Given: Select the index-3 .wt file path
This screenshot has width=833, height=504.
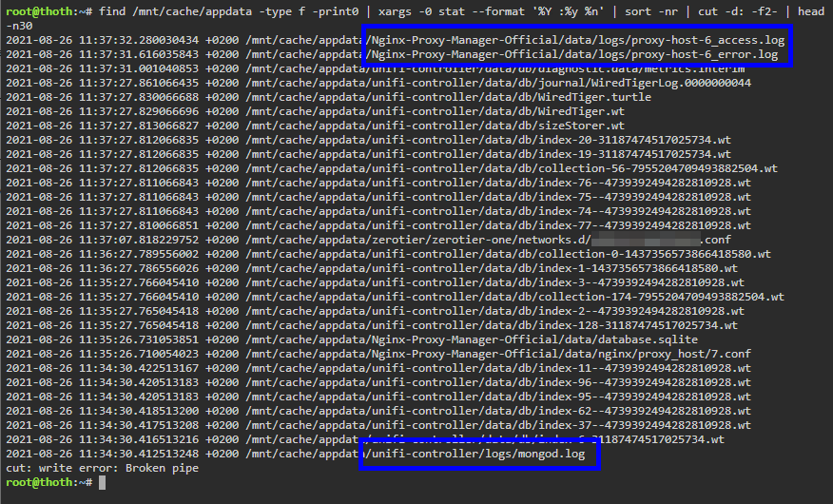Looking at the screenshot, I should (495, 283).
